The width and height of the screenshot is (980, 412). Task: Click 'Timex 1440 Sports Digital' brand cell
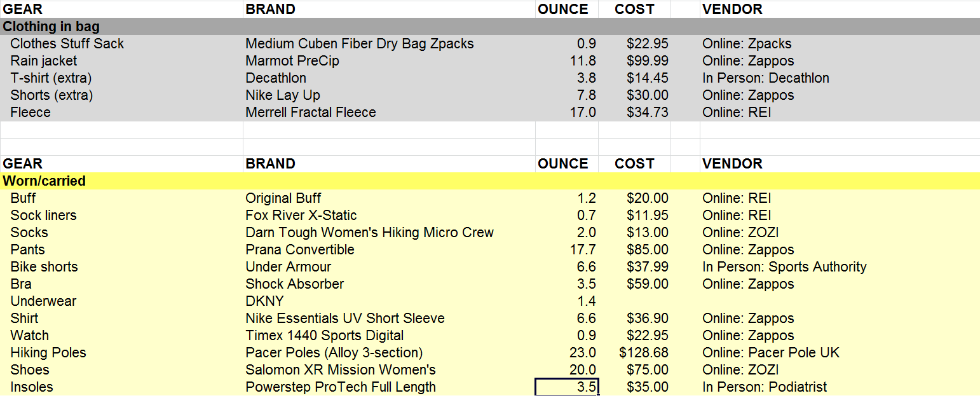coord(324,335)
